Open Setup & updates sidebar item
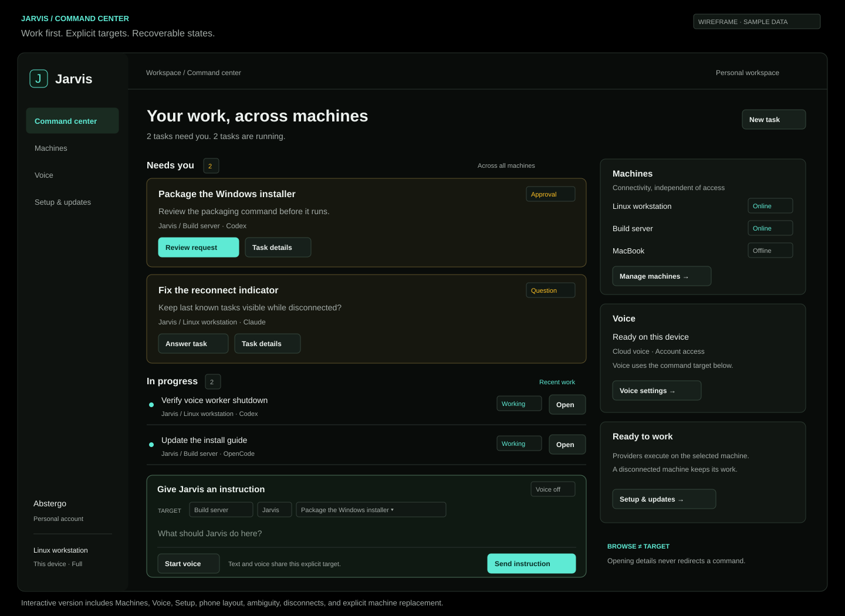845x616 pixels. click(x=72, y=202)
